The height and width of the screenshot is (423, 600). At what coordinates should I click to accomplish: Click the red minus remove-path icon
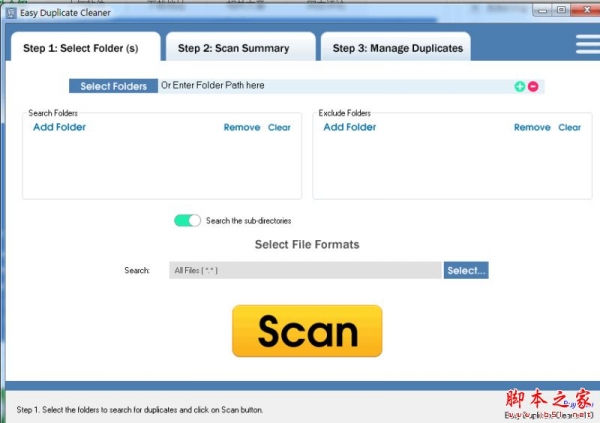tap(533, 86)
